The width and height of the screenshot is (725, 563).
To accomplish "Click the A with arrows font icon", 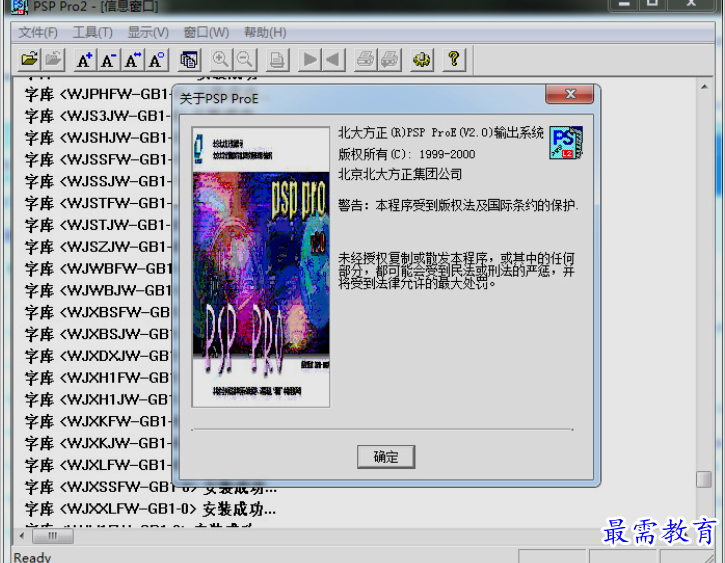I will [132, 60].
